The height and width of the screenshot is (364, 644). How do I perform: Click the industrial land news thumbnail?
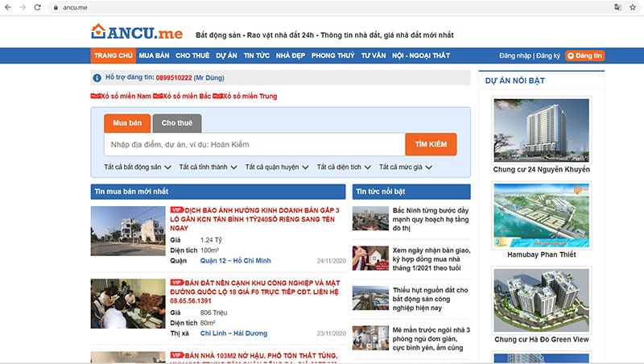point(370,298)
